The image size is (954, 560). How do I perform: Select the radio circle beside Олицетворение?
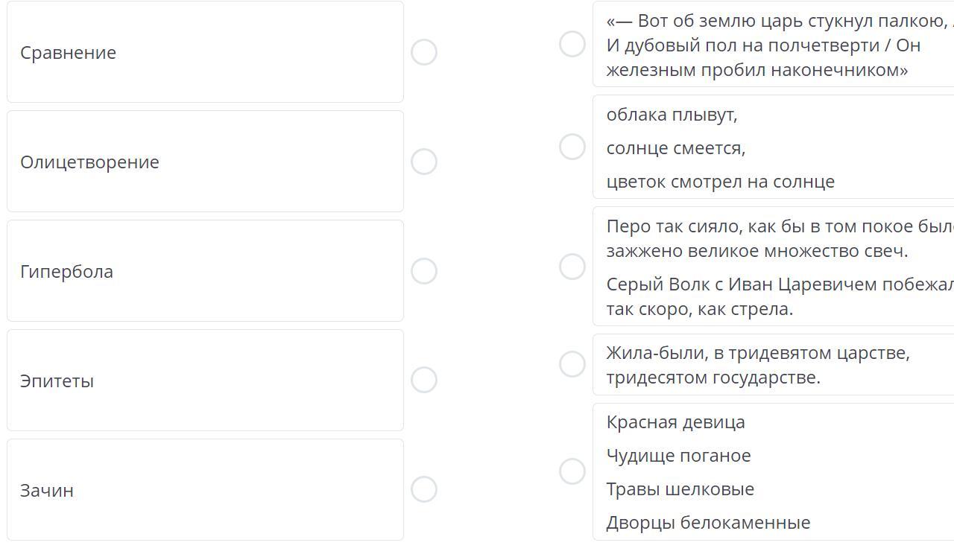click(424, 162)
